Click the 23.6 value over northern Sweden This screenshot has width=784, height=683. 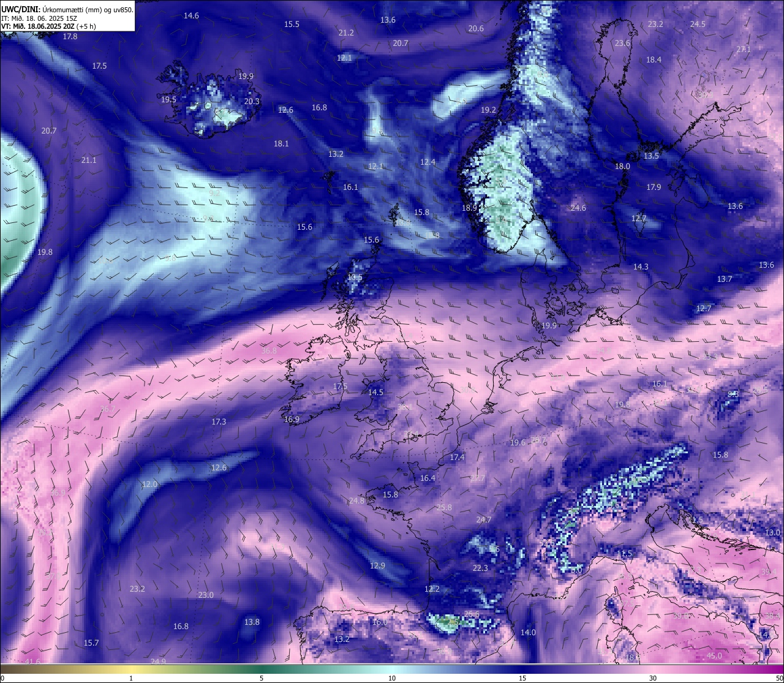(622, 43)
